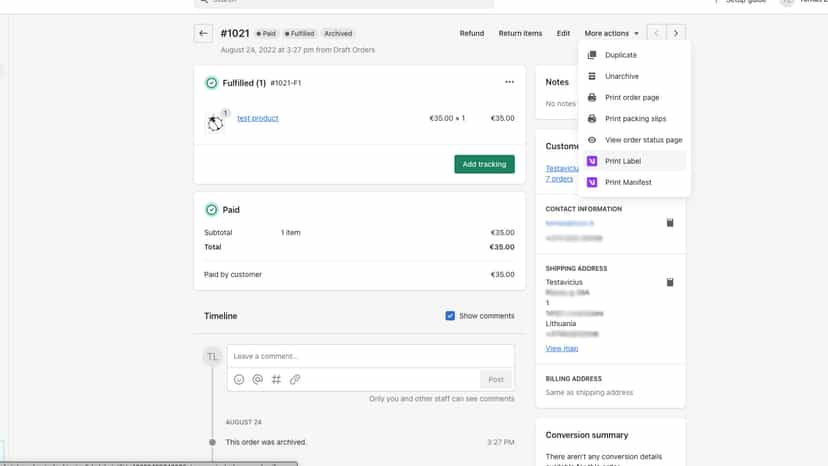The height and width of the screenshot is (466, 828).
Task: Click the 'Paid by customer' row label
Action: coord(233,275)
